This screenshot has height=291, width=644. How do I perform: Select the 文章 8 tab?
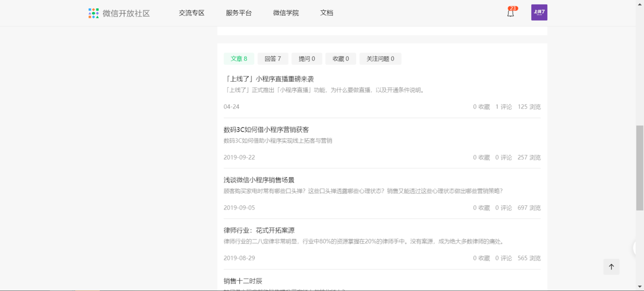[x=239, y=59]
